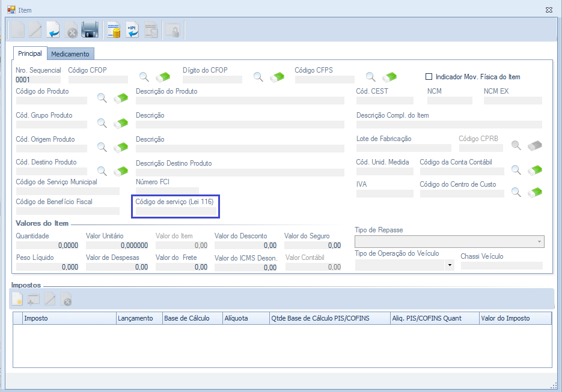This screenshot has width=562, height=392.
Task: Search Código da Conta Contábil
Action: click(x=516, y=170)
